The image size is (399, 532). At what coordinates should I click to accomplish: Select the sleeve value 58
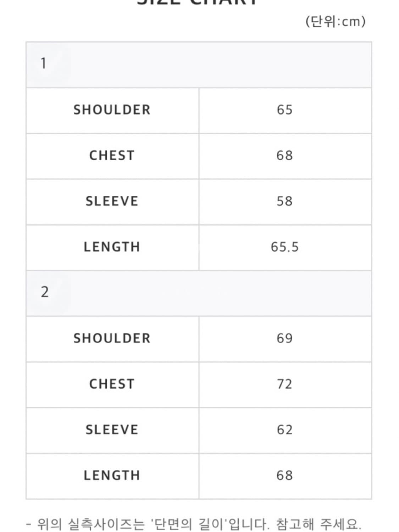tap(285, 201)
